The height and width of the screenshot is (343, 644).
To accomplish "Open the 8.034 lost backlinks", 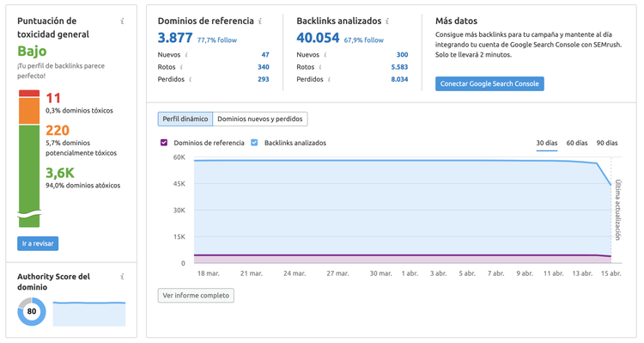I will pyautogui.click(x=399, y=79).
